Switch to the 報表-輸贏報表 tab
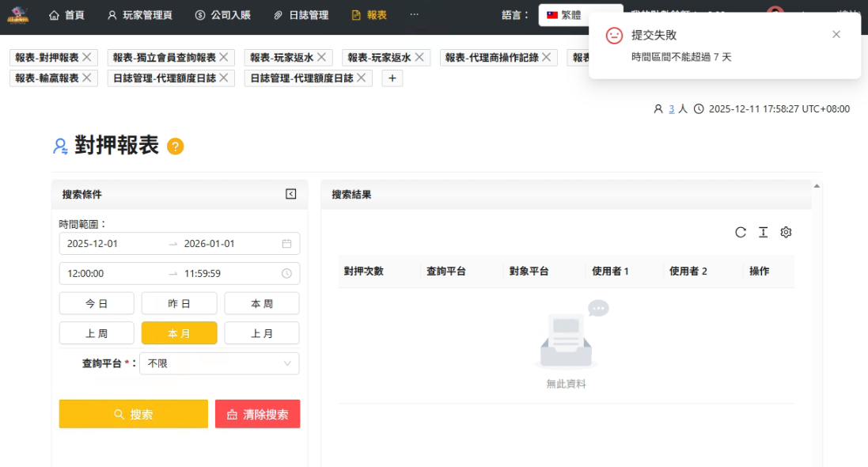This screenshot has width=868, height=467. [x=46, y=78]
